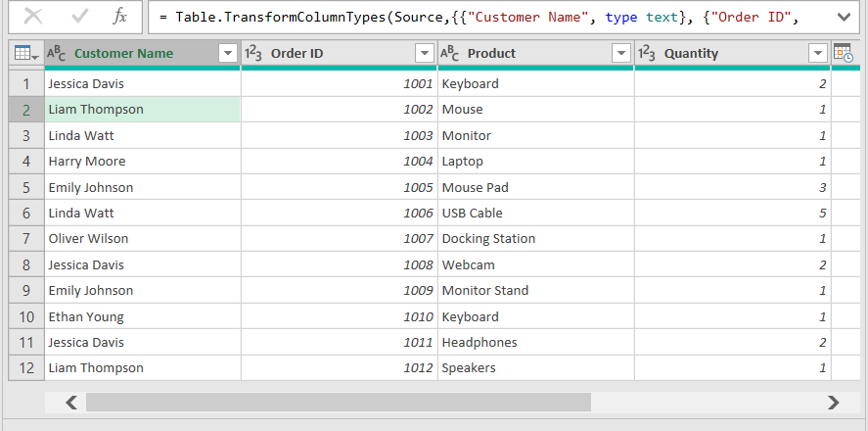Click quantity 3 for Mouse Pad
This screenshot has width=868, height=431.
tap(732, 187)
